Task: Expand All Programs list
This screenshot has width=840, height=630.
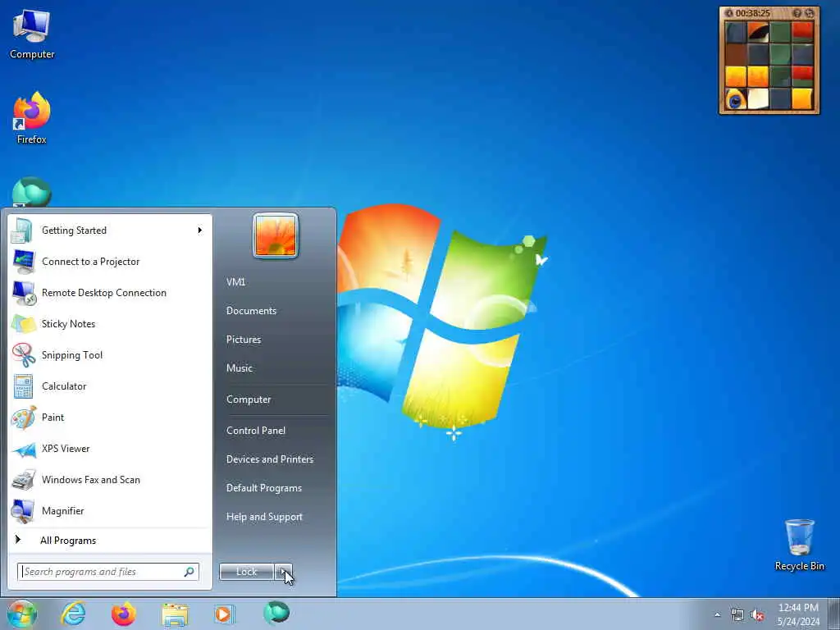Action: 110,540
